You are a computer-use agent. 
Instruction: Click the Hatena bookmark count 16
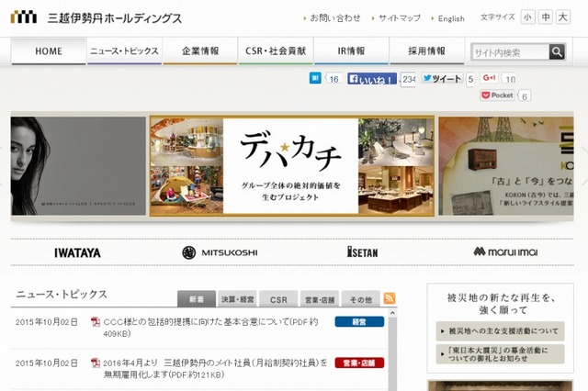coord(334,79)
